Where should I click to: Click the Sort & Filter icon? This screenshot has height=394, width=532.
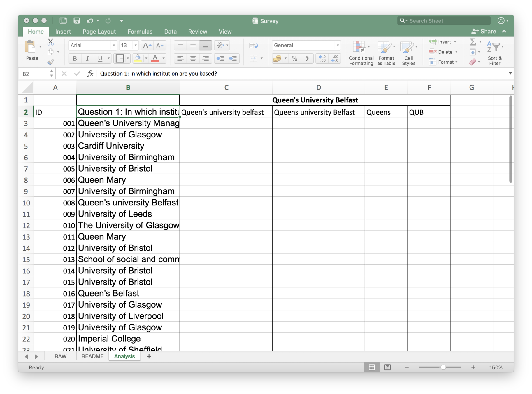point(494,53)
